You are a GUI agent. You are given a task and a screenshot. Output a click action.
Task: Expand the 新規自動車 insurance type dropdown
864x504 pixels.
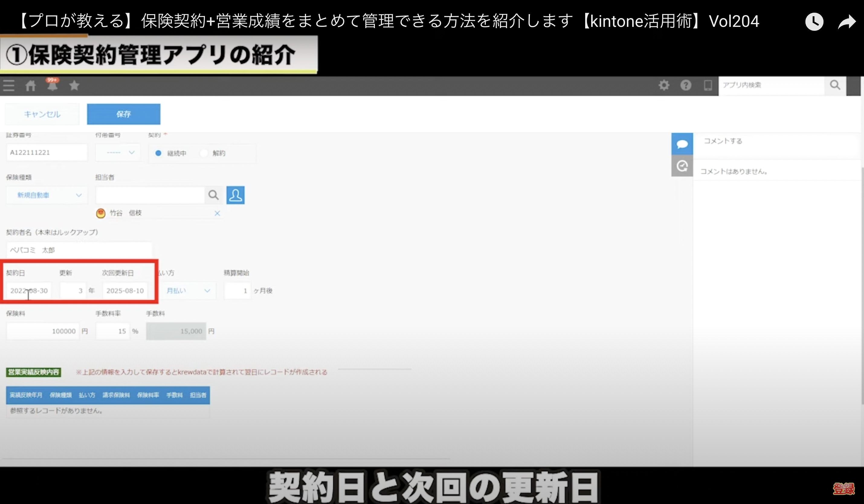coord(47,195)
